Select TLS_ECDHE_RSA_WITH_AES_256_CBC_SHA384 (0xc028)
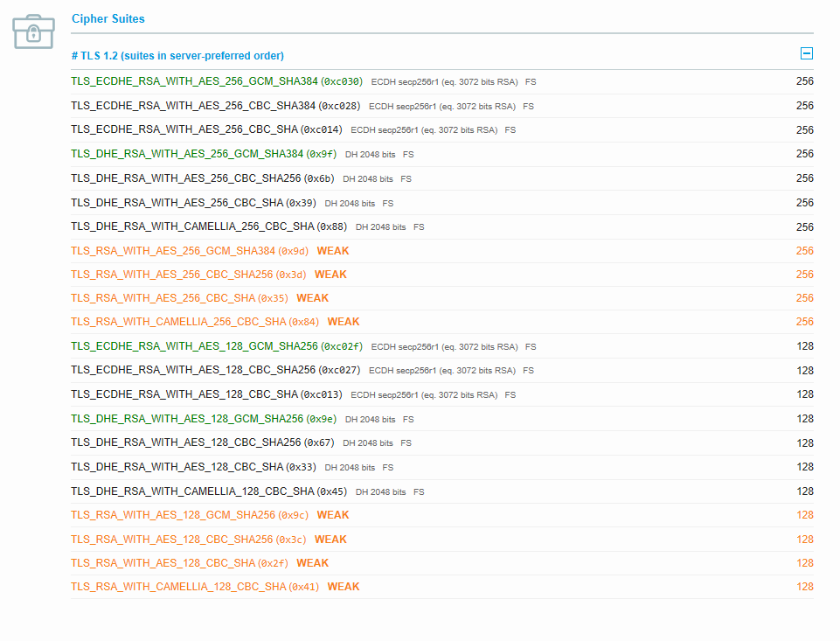Screen dimensions: 840x641 pos(215,106)
